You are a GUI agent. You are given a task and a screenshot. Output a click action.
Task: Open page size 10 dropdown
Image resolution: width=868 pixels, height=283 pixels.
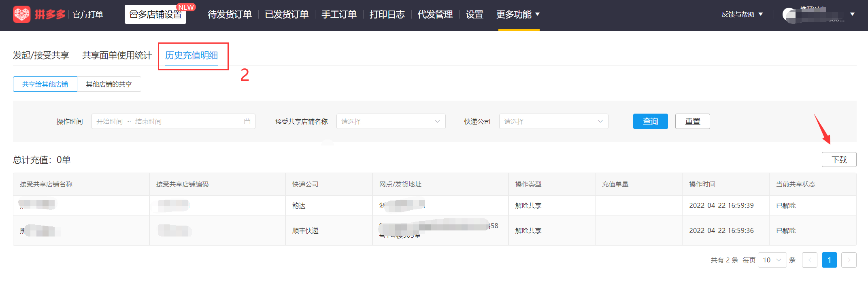click(772, 260)
